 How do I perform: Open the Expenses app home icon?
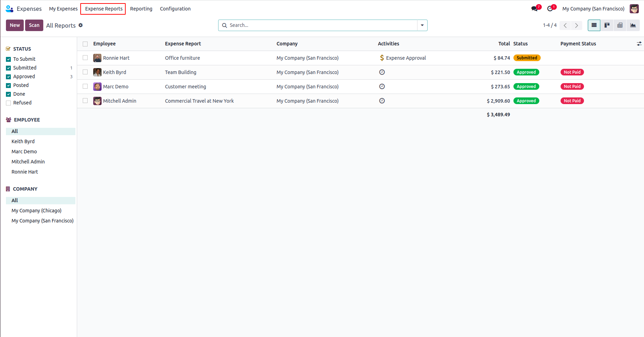9,9
